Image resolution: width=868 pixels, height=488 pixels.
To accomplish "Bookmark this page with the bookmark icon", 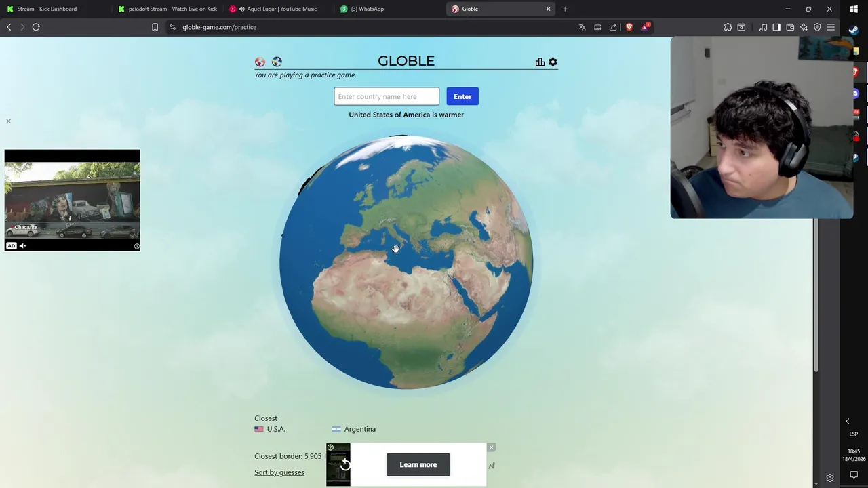I will [155, 27].
